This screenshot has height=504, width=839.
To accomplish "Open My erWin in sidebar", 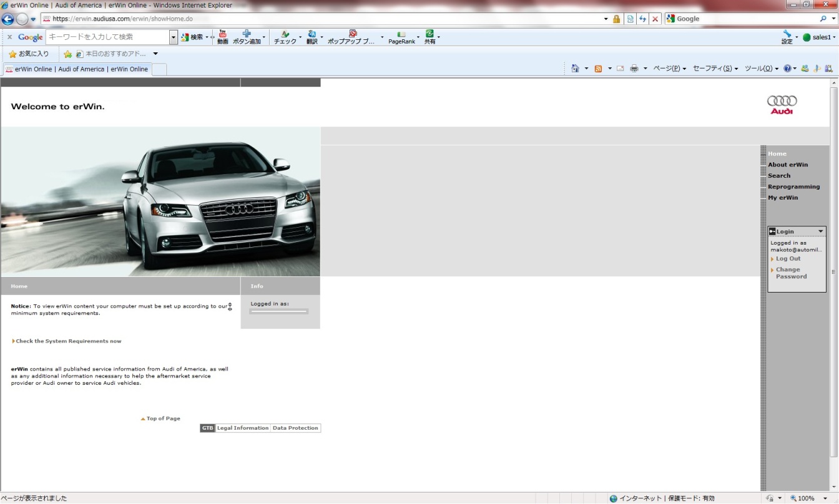I will click(783, 198).
